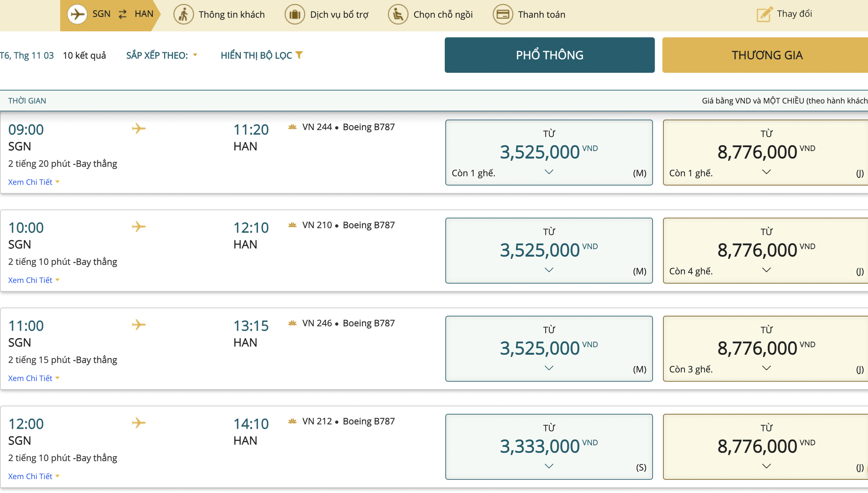Click the THỜI GIAN column header
This screenshot has height=493, width=868.
click(27, 101)
